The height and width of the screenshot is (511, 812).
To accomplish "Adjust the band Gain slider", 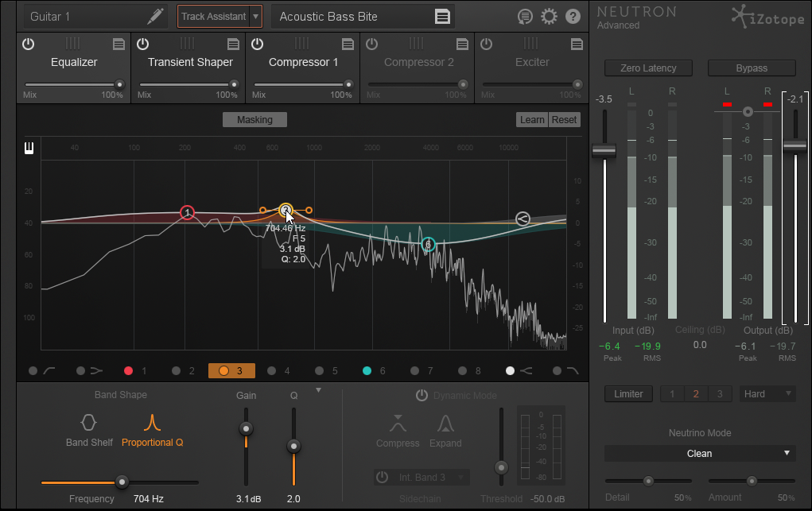I will [x=246, y=428].
